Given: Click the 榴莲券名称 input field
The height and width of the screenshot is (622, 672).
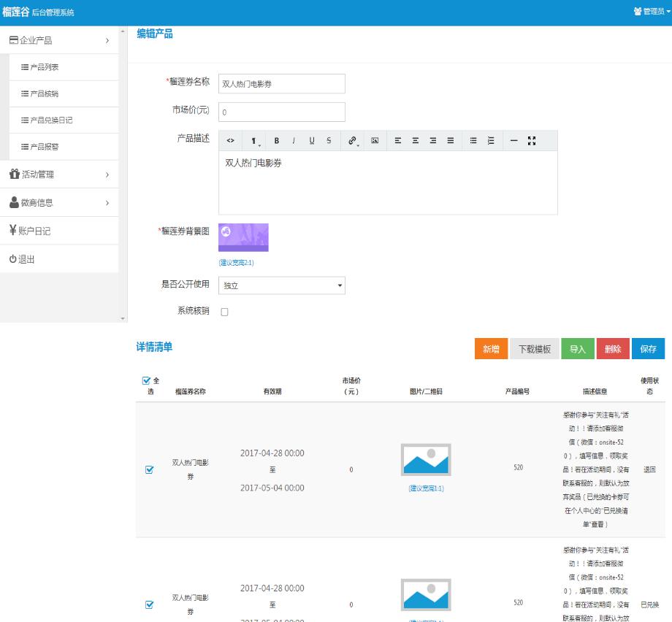Looking at the screenshot, I should click(281, 83).
